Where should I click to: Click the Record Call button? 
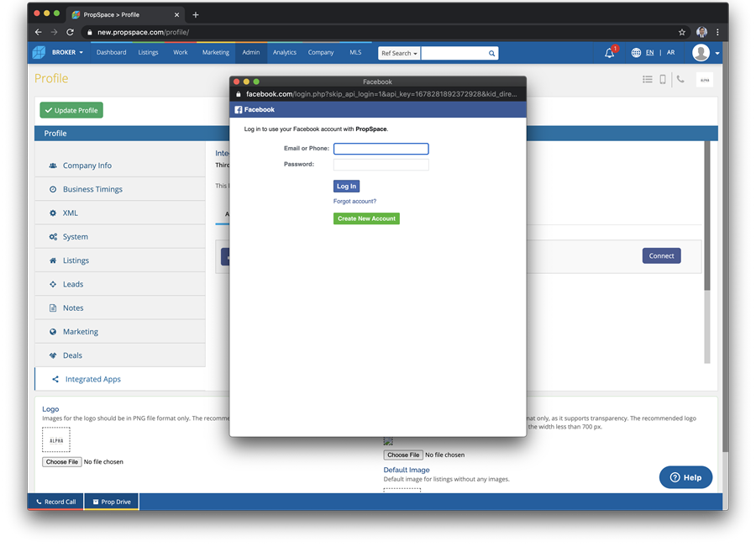tap(55, 502)
